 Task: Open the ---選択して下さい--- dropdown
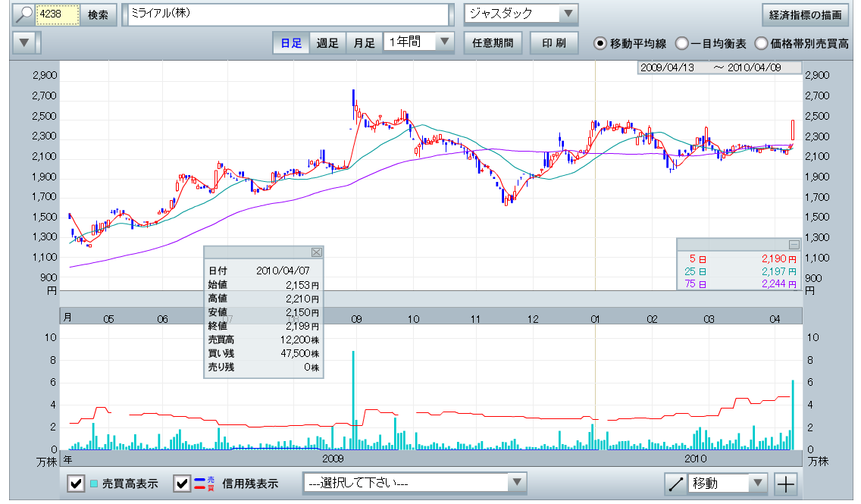coord(515,482)
